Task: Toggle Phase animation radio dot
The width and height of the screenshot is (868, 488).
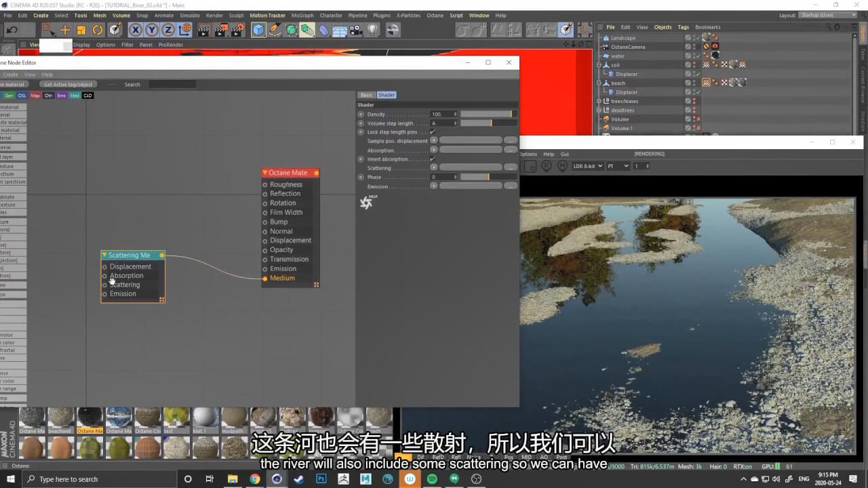Action: click(x=361, y=177)
